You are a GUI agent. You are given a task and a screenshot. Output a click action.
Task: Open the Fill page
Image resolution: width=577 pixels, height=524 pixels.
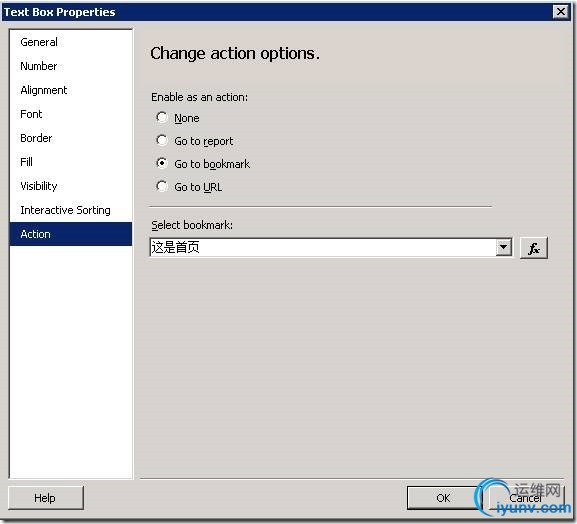coord(71,162)
